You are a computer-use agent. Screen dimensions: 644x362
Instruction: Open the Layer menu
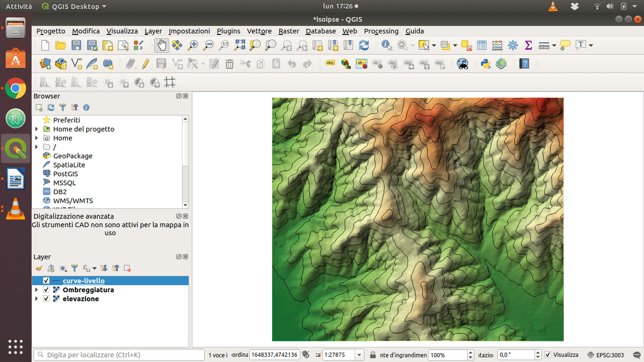(153, 31)
